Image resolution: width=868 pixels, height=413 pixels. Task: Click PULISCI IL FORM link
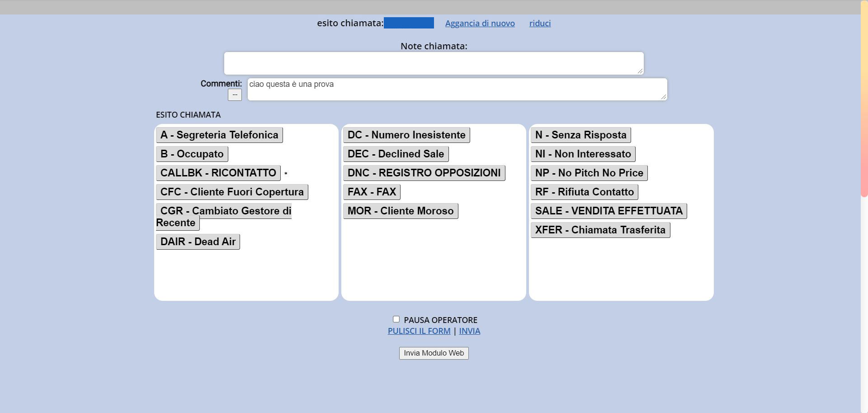(x=419, y=331)
